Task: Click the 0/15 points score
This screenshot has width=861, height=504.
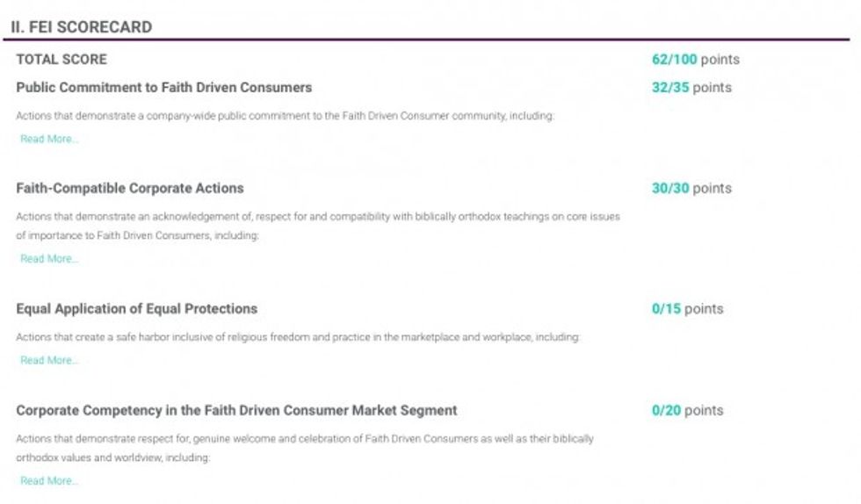Action: point(687,309)
